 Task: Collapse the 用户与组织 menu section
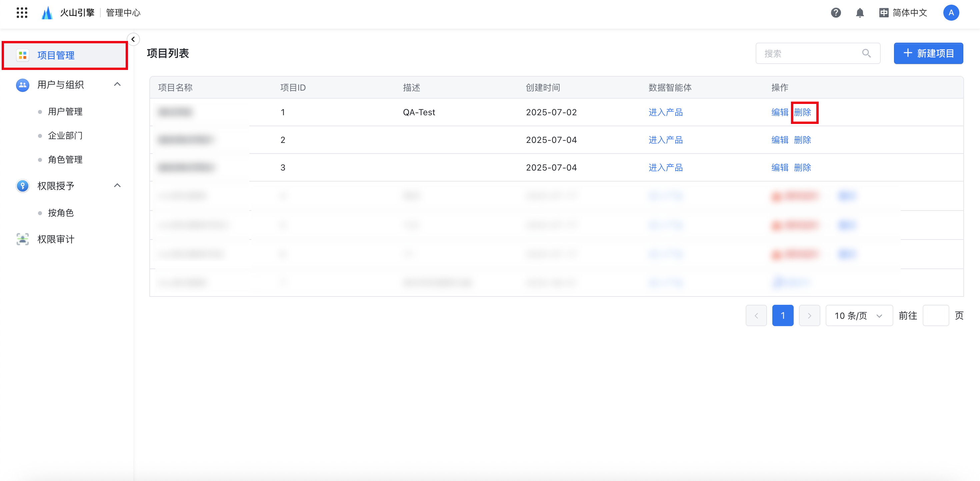(x=117, y=84)
